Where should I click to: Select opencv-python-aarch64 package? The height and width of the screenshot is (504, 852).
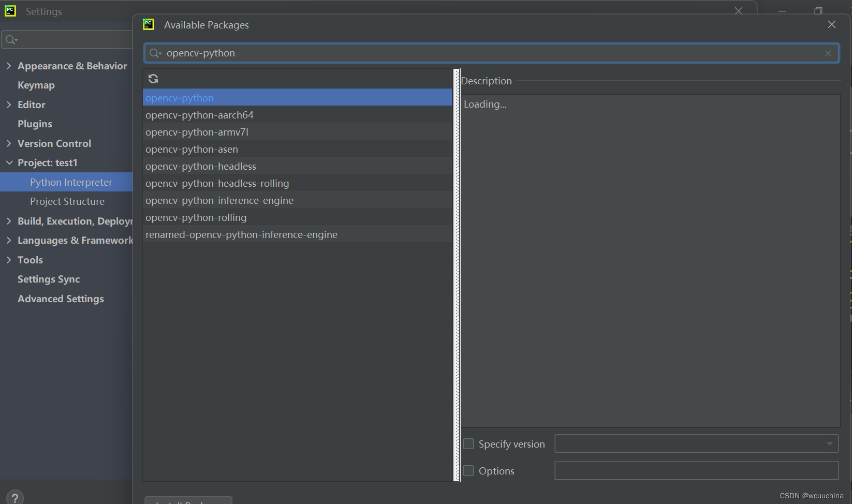(x=297, y=115)
